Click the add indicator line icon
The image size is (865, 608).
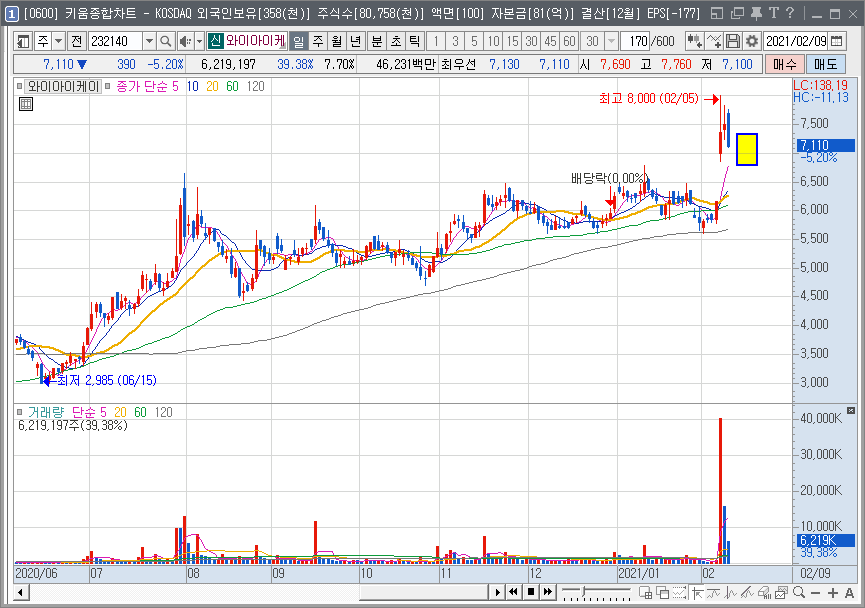(x=713, y=41)
